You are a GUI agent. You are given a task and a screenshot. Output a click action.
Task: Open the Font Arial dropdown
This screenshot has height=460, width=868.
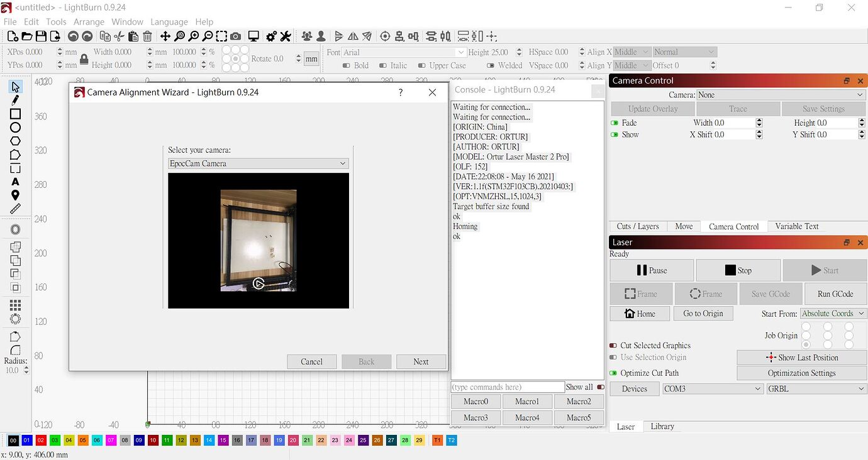pos(404,52)
